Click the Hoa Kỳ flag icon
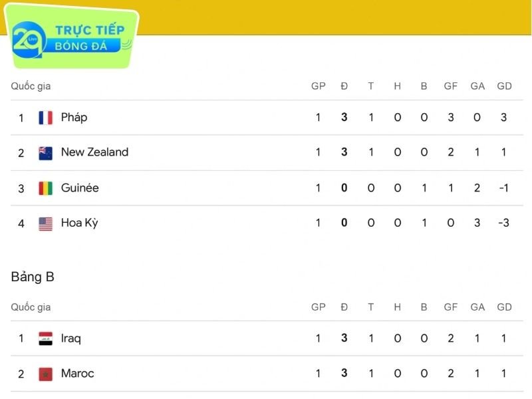The image size is (532, 399). tap(45, 223)
